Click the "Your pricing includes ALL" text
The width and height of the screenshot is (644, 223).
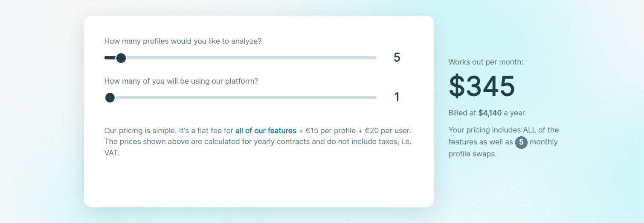503,130
